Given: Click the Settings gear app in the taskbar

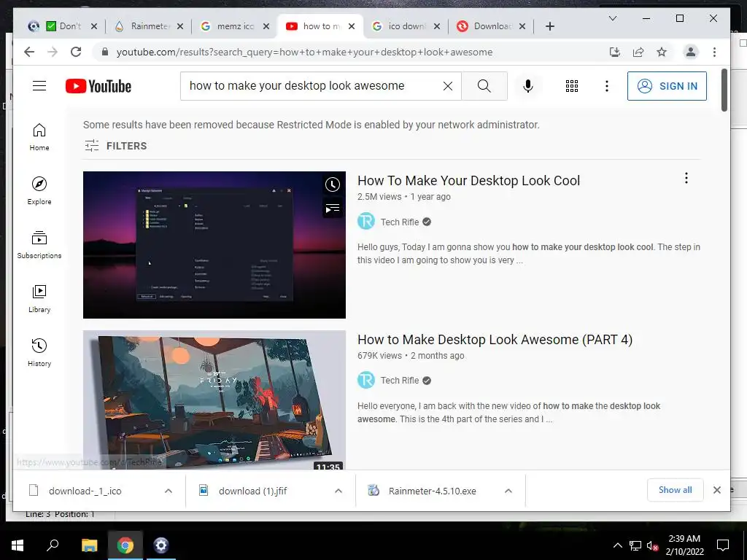Looking at the screenshot, I should [161, 545].
